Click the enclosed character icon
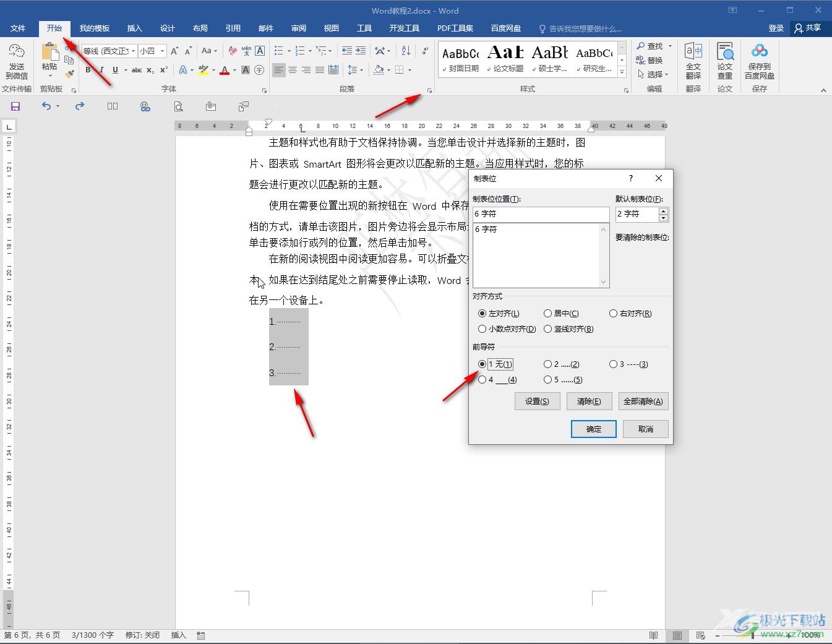Screen dimensions: 832x644 click(x=259, y=70)
